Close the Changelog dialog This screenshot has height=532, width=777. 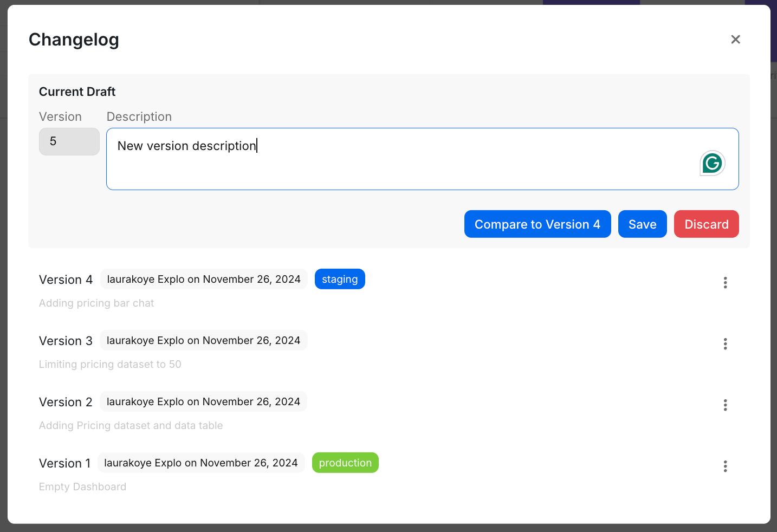click(735, 40)
